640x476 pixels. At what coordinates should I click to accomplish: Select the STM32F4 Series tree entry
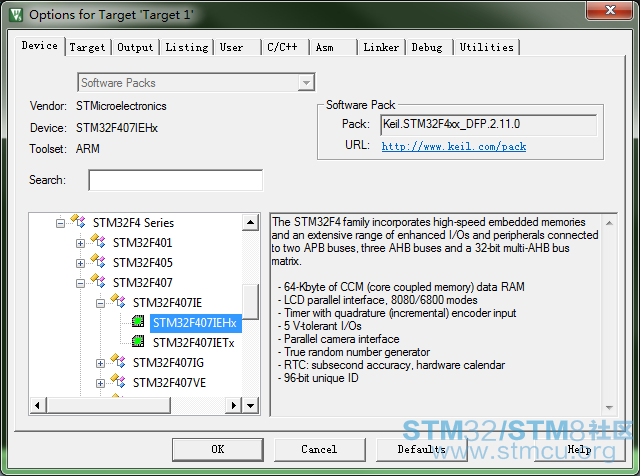tap(133, 223)
